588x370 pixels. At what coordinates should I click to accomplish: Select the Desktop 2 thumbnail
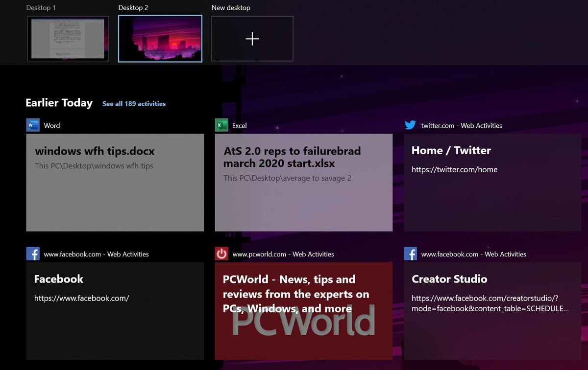160,39
